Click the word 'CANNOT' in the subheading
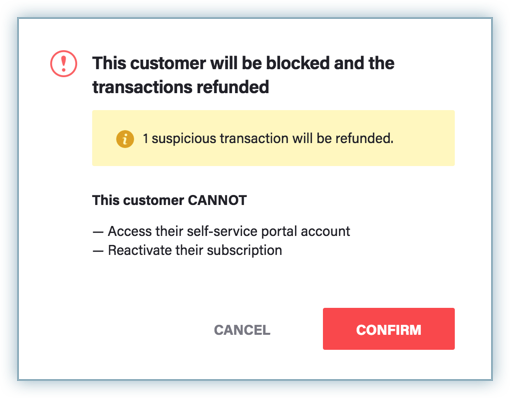 pyautogui.click(x=217, y=200)
